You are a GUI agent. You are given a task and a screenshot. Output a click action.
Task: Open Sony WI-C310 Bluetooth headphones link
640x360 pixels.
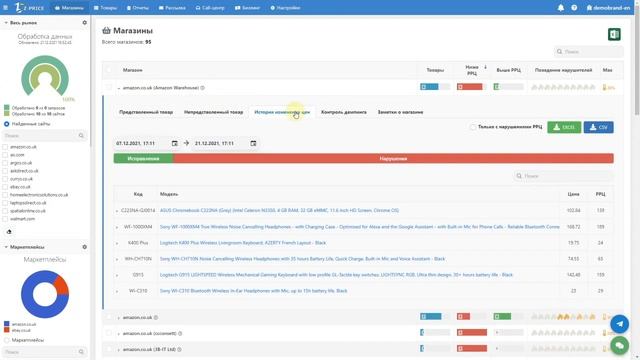click(253, 291)
